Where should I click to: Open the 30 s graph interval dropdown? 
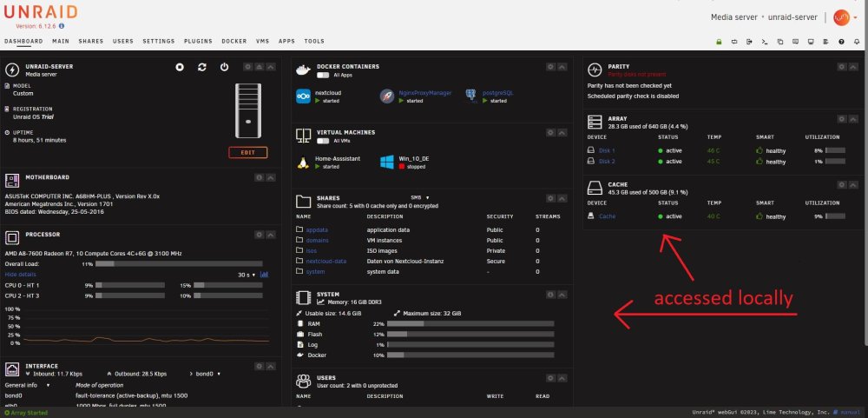click(247, 275)
